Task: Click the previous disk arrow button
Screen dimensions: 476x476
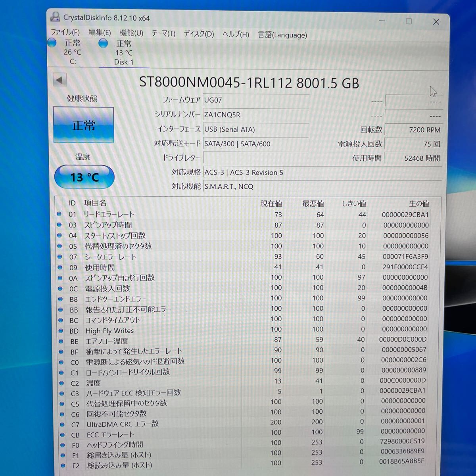Action: 59,80
